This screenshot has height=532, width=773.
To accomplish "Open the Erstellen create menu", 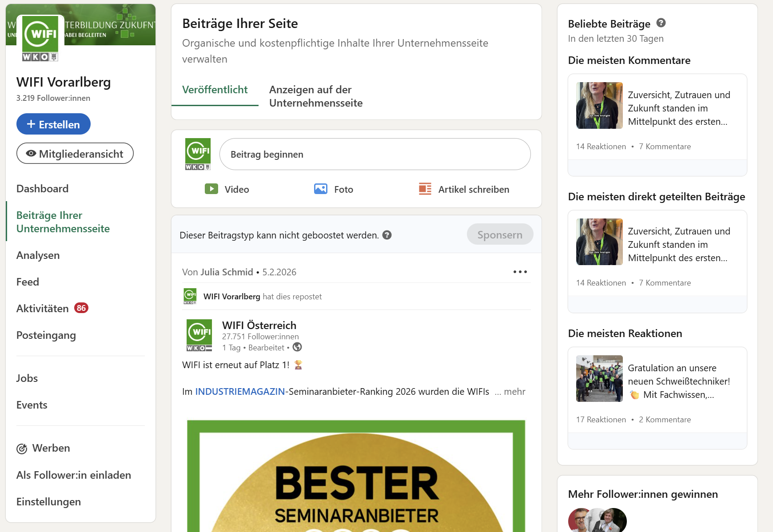I will 53,124.
